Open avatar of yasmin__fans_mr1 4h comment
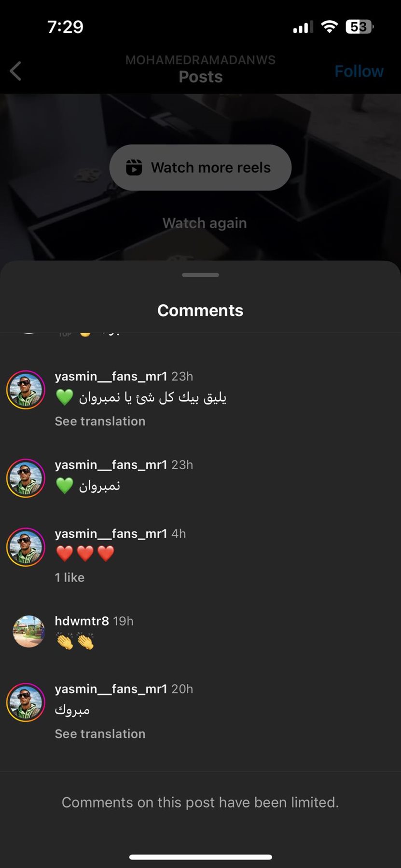Viewport: 401px width, 868px height. coord(26,547)
